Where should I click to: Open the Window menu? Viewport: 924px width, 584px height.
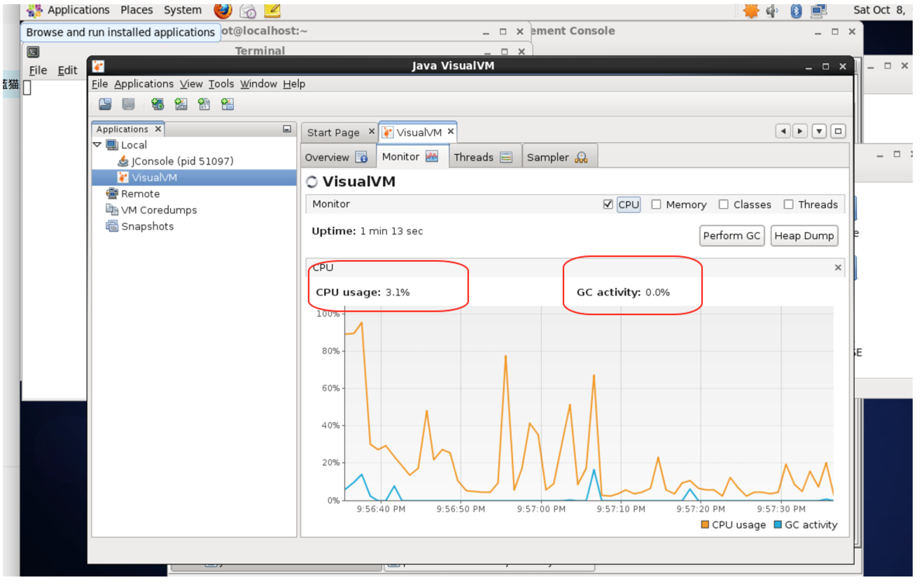259,84
